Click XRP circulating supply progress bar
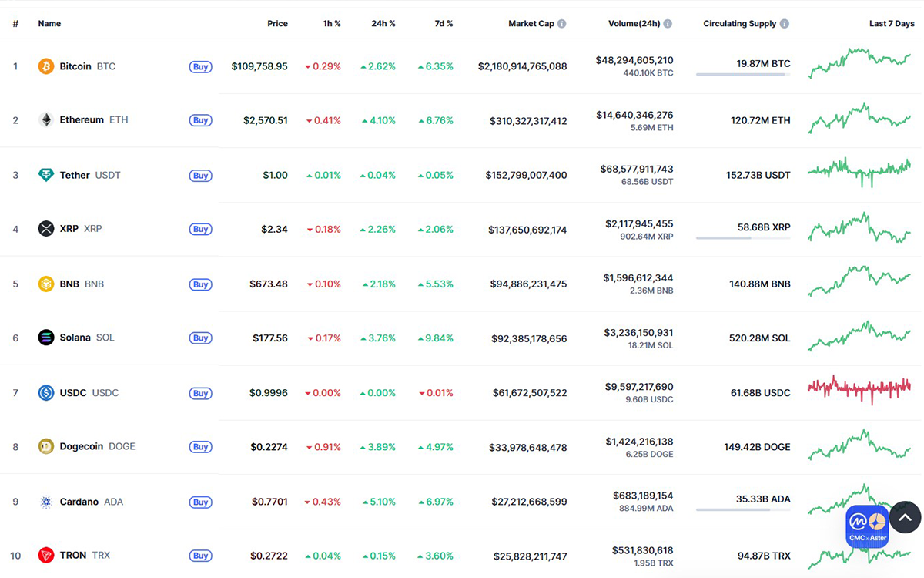The image size is (924, 578). point(743,238)
